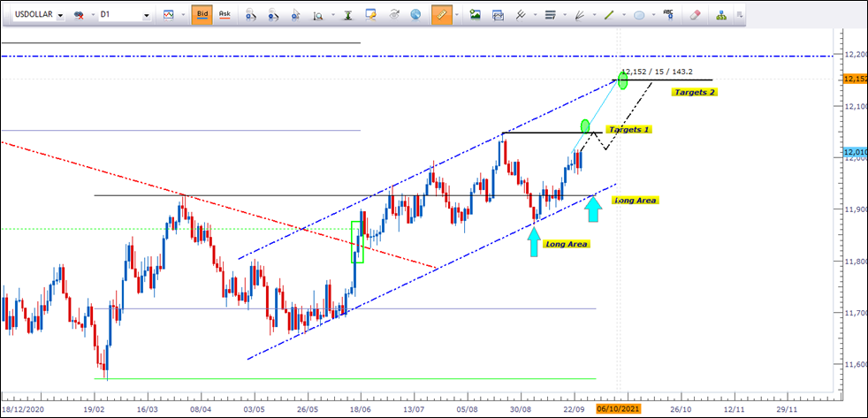Image resolution: width=868 pixels, height=418 pixels.
Task: Toggle the Ask price display
Action: (x=225, y=15)
